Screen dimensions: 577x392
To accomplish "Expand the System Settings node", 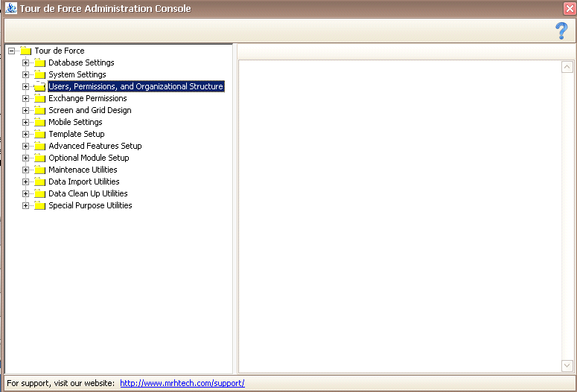I will (x=25, y=74).
